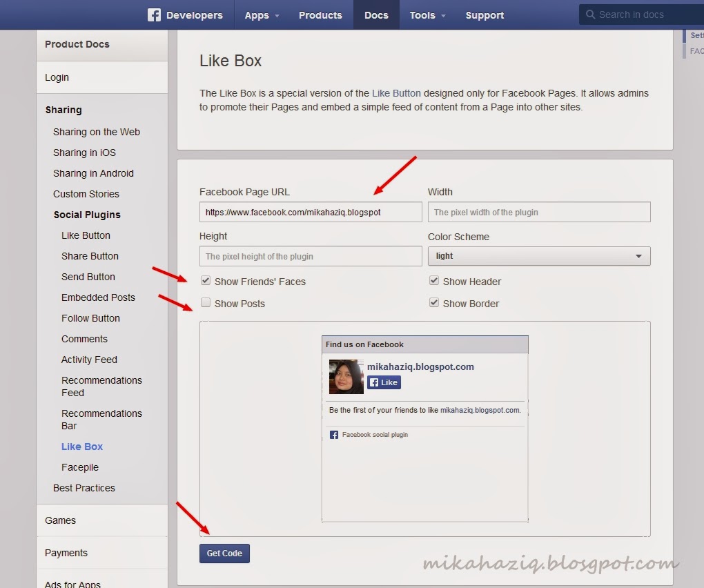Open Sharing on the Web
The image size is (704, 588).
coord(97,132)
